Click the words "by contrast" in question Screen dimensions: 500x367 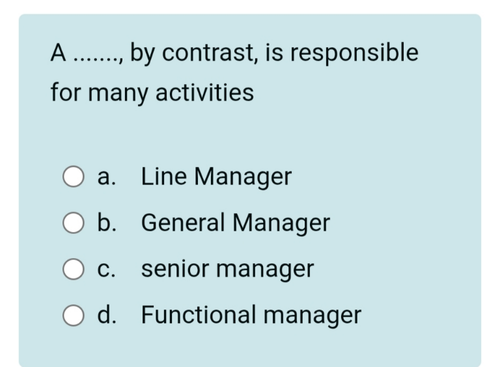[194, 53]
